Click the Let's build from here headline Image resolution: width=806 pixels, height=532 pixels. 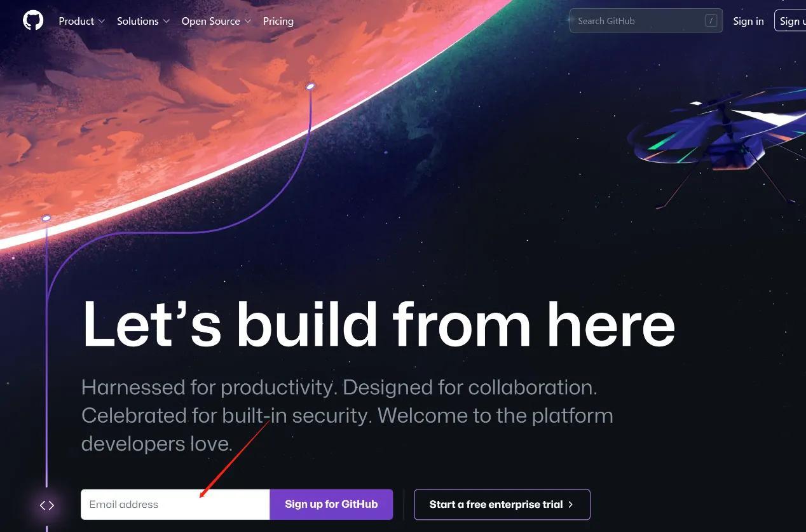click(x=379, y=324)
